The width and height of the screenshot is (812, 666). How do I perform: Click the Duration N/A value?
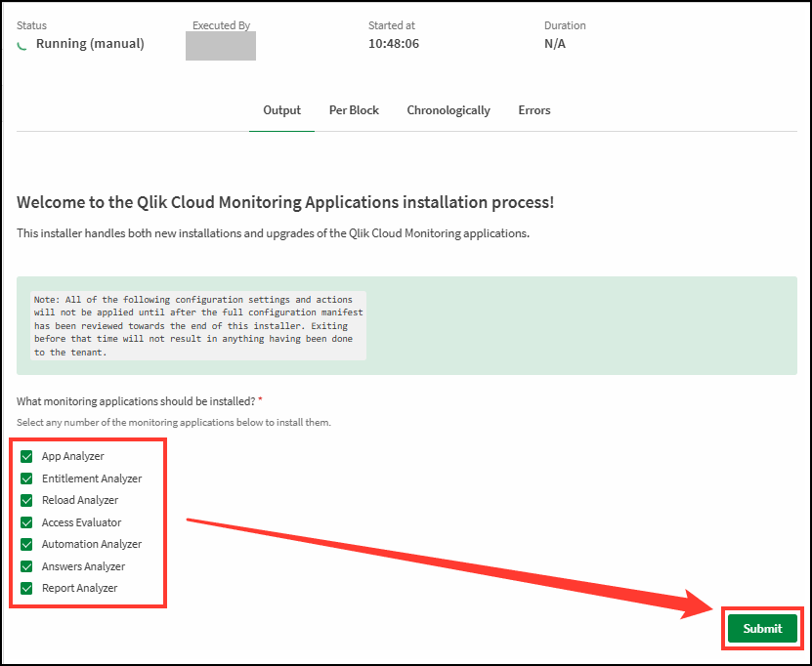click(x=555, y=44)
